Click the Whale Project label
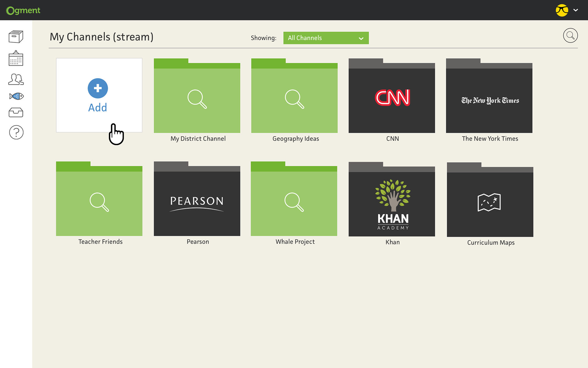 click(x=295, y=242)
